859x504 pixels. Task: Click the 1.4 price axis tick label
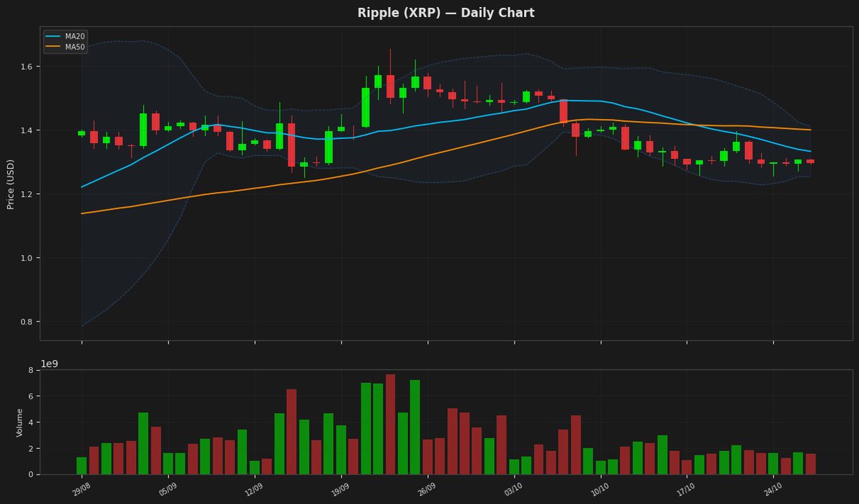(26, 130)
